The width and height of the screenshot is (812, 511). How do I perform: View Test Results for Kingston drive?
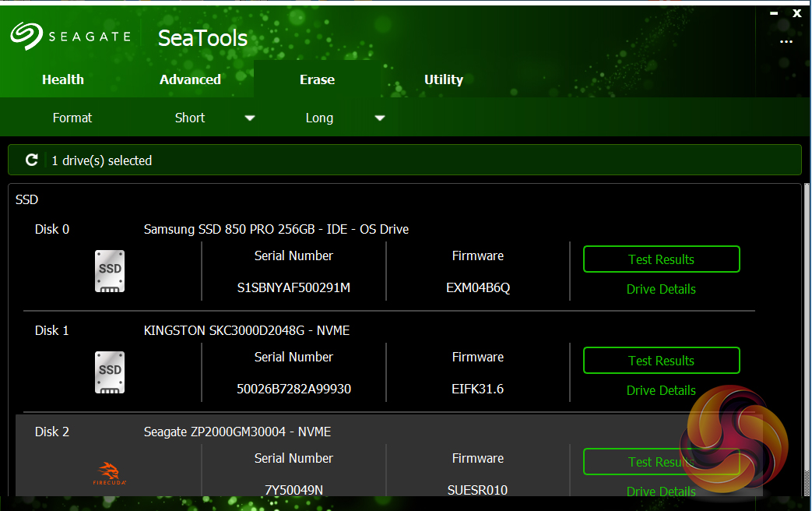pos(661,361)
